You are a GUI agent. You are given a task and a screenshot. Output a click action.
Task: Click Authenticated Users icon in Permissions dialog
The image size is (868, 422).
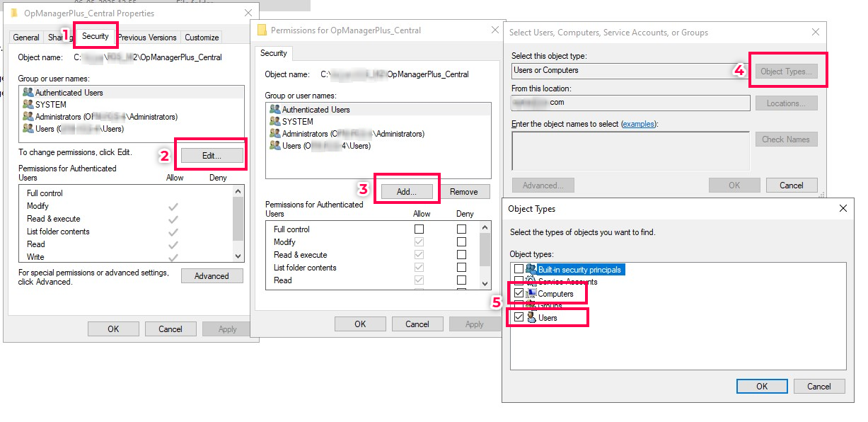pyautogui.click(x=275, y=109)
